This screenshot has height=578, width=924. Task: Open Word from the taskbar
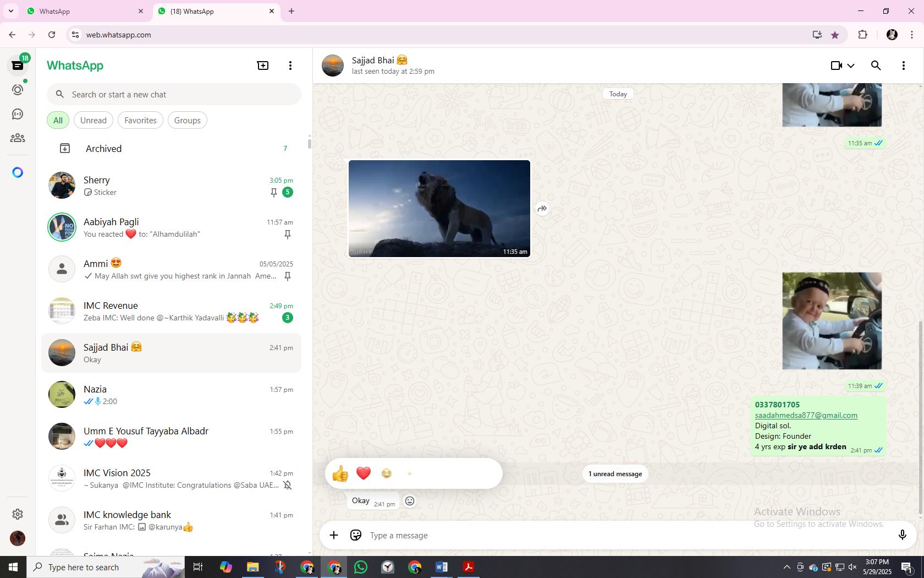442,567
